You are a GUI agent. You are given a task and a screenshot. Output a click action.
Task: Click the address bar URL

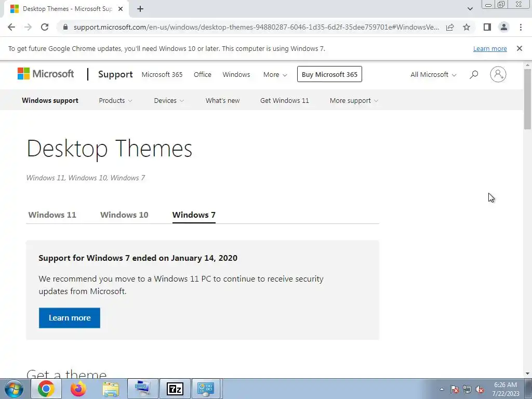[256, 27]
